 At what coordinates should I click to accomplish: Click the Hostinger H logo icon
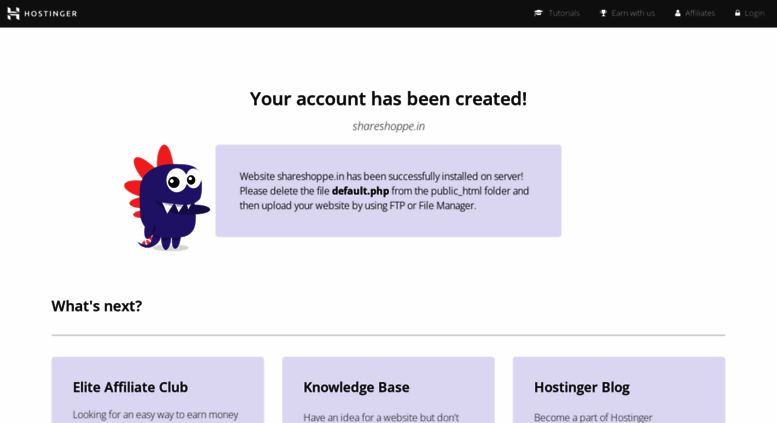coord(13,13)
